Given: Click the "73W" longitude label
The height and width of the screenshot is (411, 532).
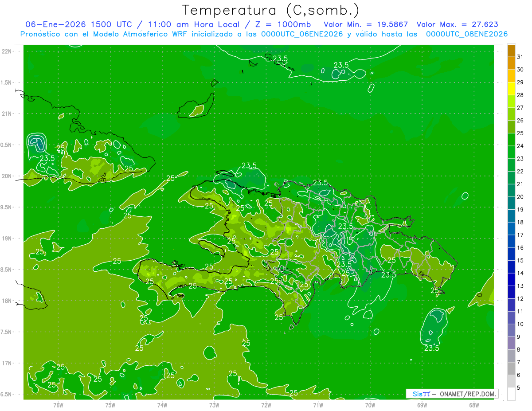Looking at the screenshot, I should [214, 405].
